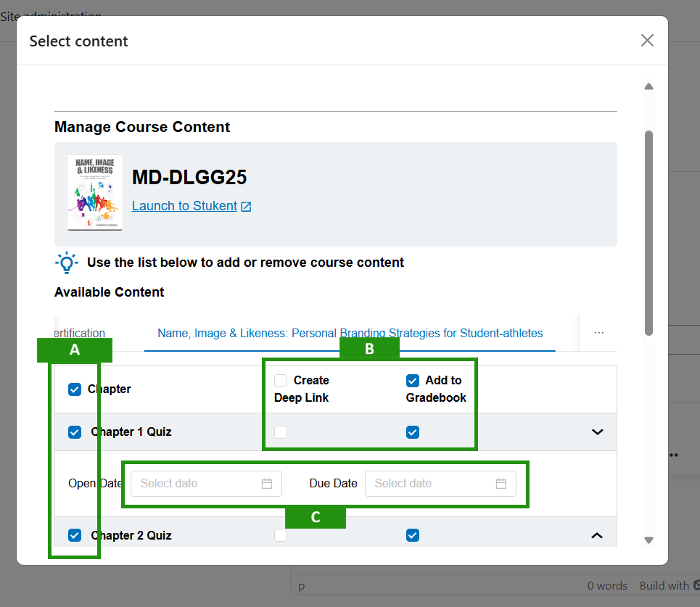Close the Select content dialog
Viewport: 700px width, 607px height.
point(647,41)
